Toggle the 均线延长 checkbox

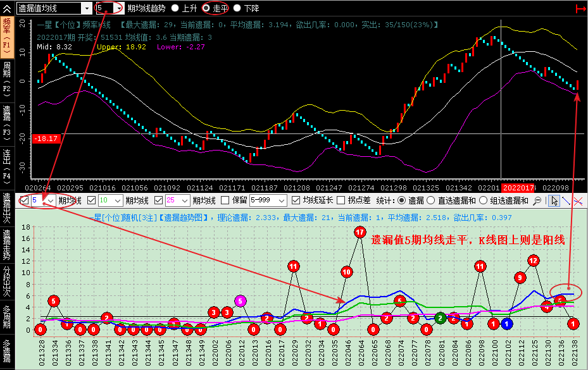click(x=296, y=200)
